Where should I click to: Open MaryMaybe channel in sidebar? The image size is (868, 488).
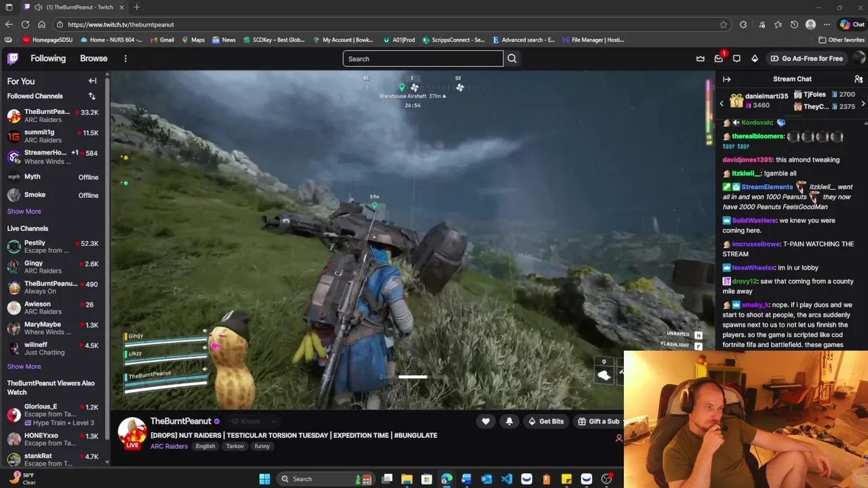[x=53, y=328]
